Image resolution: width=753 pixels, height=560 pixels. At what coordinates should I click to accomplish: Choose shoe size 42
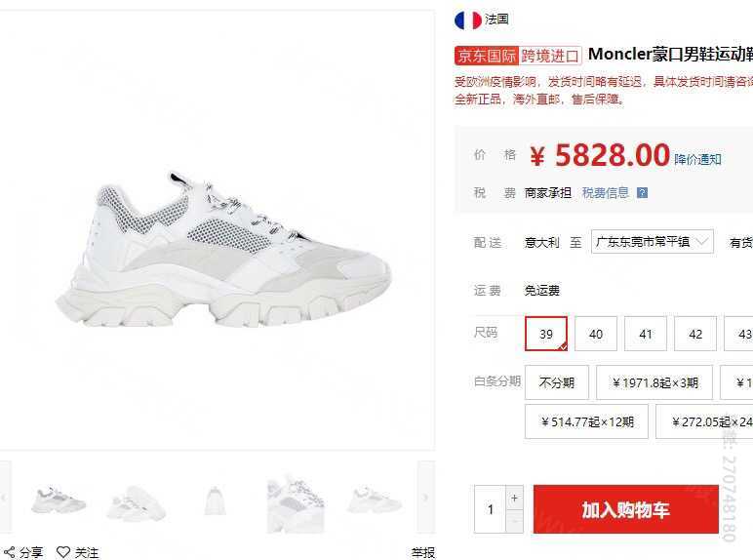pyautogui.click(x=695, y=334)
